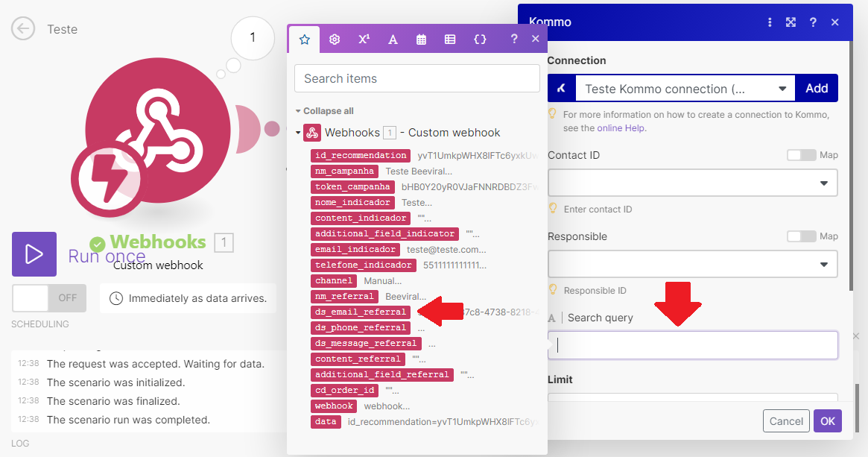Select the nm_referral variable

click(x=344, y=297)
